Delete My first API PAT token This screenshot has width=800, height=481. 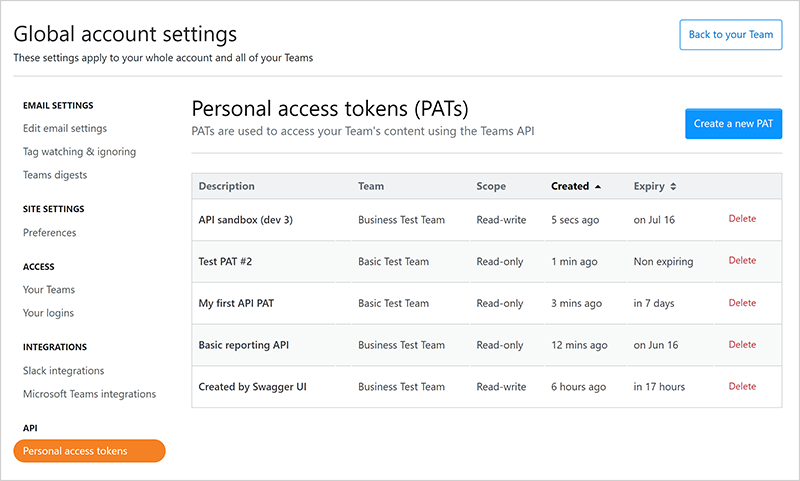(742, 303)
